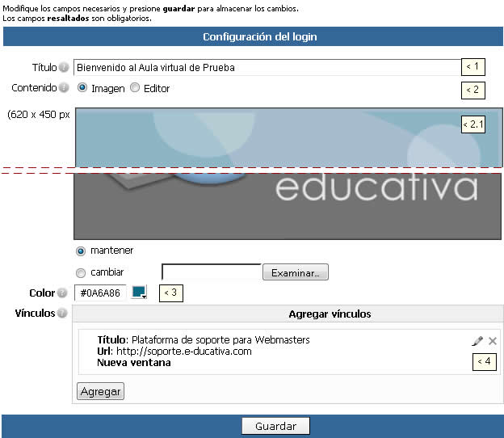Click the help icon next to Contenido
This screenshot has width=504, height=438.
[64, 87]
